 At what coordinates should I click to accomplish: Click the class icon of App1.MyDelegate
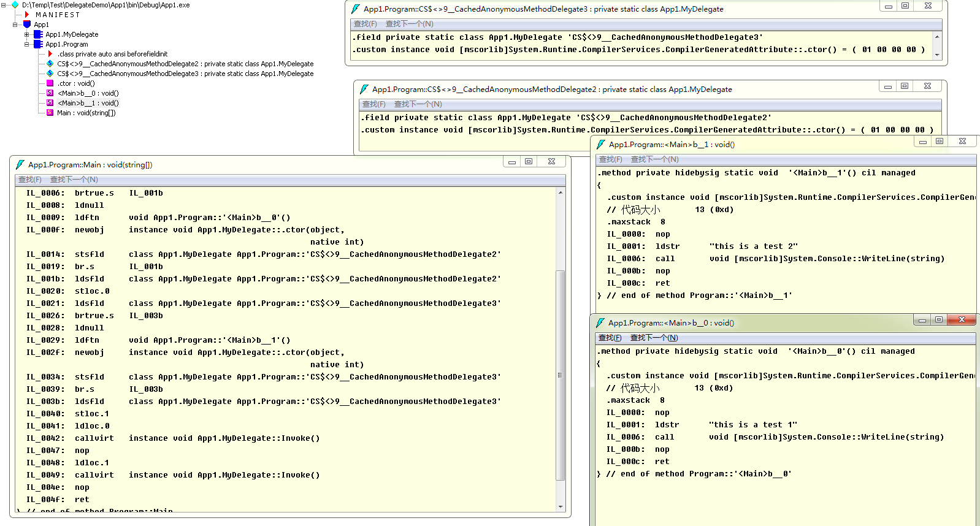click(x=38, y=34)
